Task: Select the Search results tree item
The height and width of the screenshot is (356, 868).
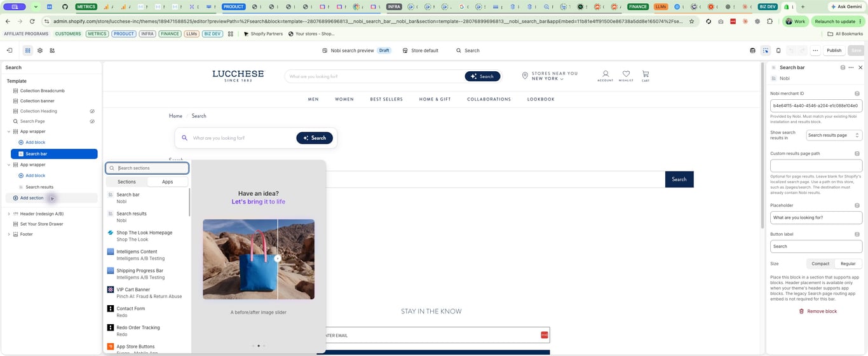Action: 39,187
